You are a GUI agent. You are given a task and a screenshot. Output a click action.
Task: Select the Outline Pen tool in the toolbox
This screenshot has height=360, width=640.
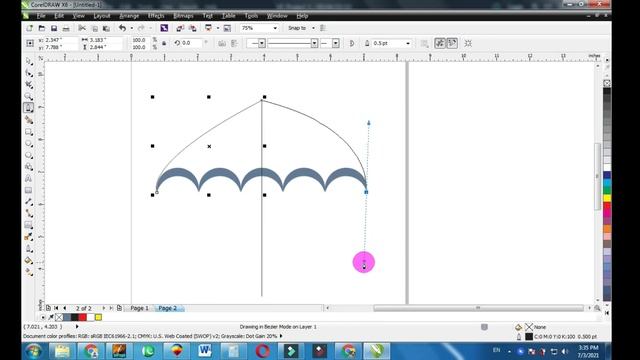29,249
